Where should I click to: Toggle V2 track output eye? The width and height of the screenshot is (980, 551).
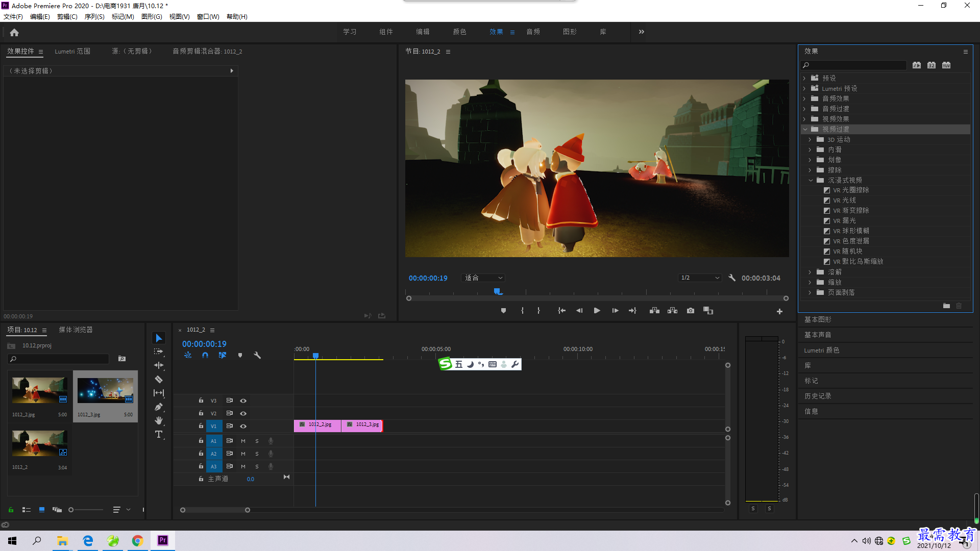[243, 413]
